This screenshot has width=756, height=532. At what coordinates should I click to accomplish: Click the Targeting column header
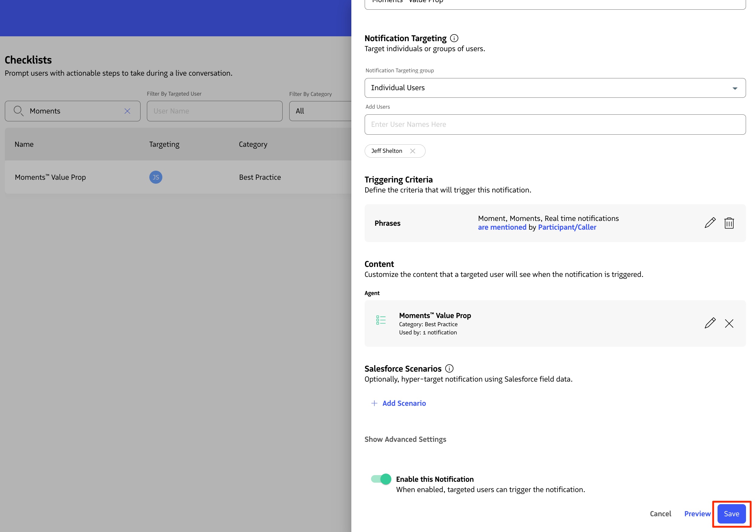[164, 144]
